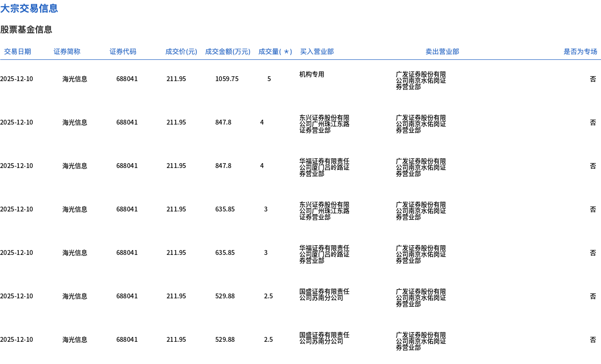Select 847.8 amount in the 东兴证券 row
The image size is (601, 364).
(223, 122)
